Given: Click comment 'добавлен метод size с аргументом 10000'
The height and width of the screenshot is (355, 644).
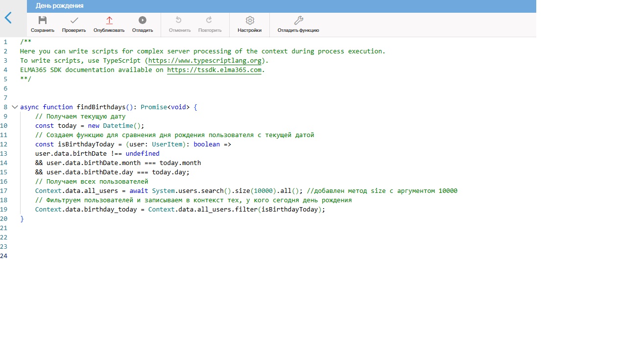Looking at the screenshot, I should (x=382, y=191).
